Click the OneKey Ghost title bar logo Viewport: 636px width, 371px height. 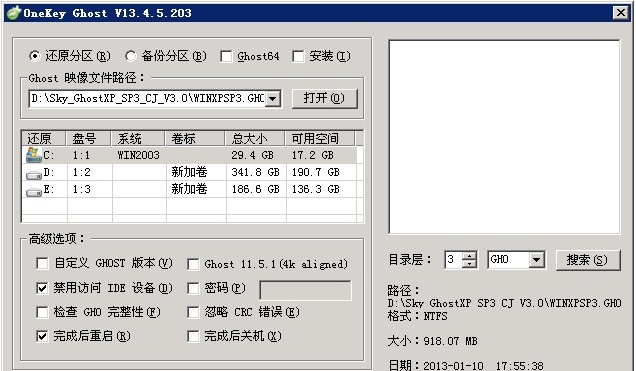point(13,13)
